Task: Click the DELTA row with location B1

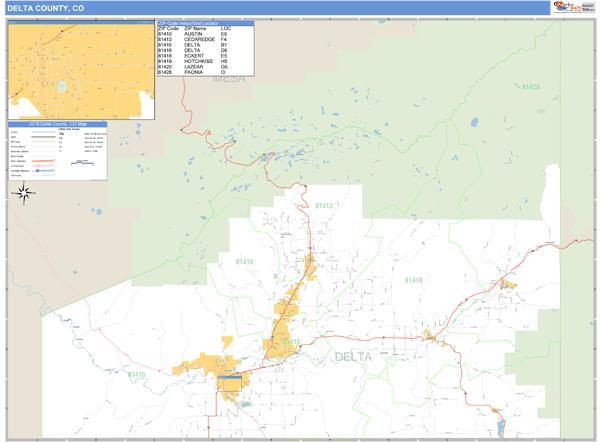Action: pos(193,45)
